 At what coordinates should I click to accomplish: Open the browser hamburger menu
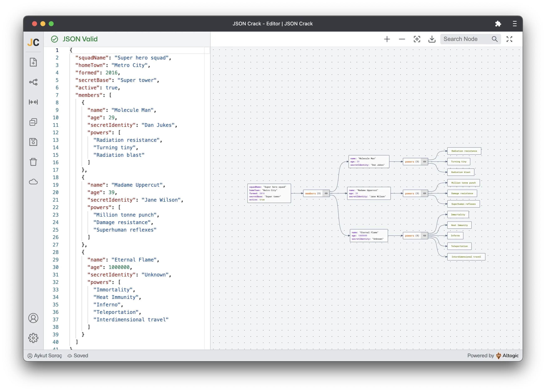point(514,23)
